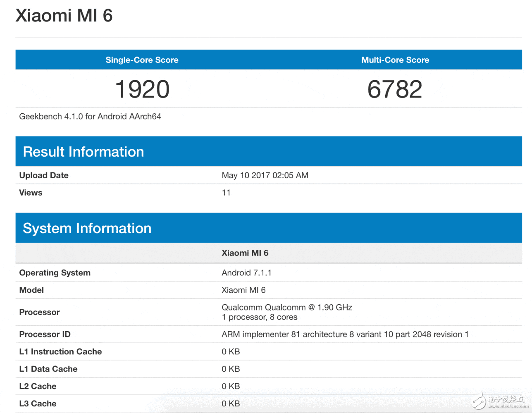Click the L1 Instruction Cache label
This screenshot has width=532, height=413.
[x=60, y=352]
